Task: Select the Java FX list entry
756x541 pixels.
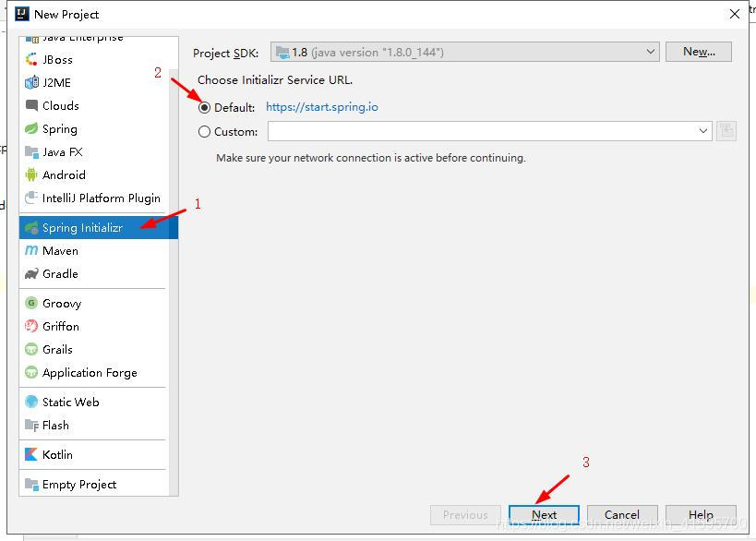Action: (x=94, y=152)
